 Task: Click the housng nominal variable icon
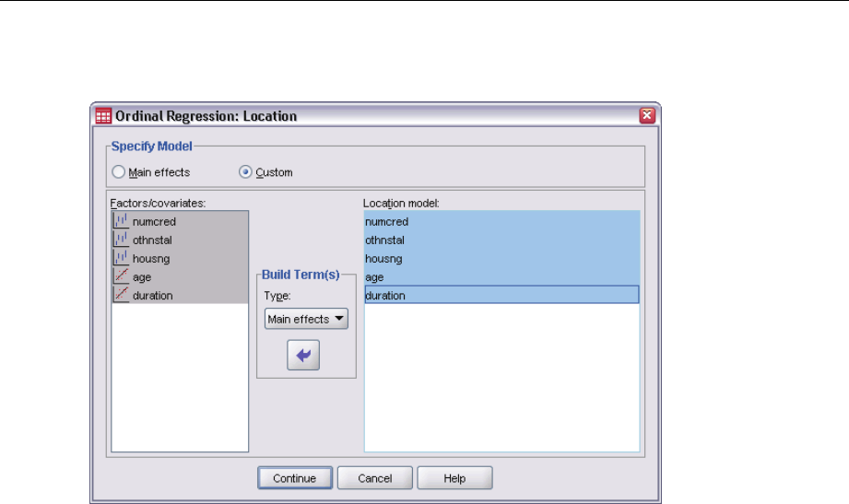coord(122,258)
